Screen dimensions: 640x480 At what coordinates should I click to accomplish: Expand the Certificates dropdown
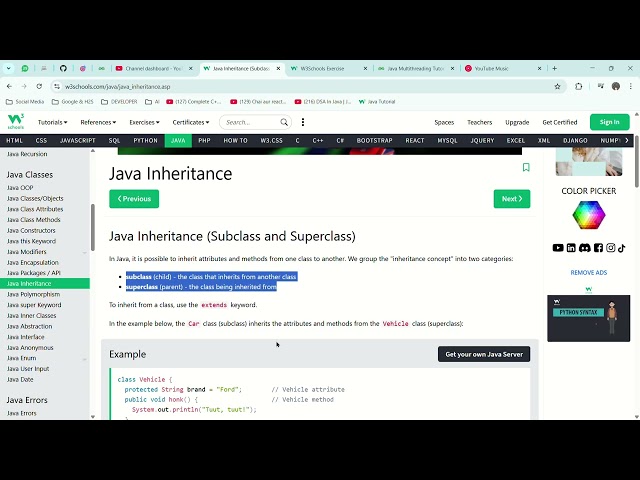[191, 122]
